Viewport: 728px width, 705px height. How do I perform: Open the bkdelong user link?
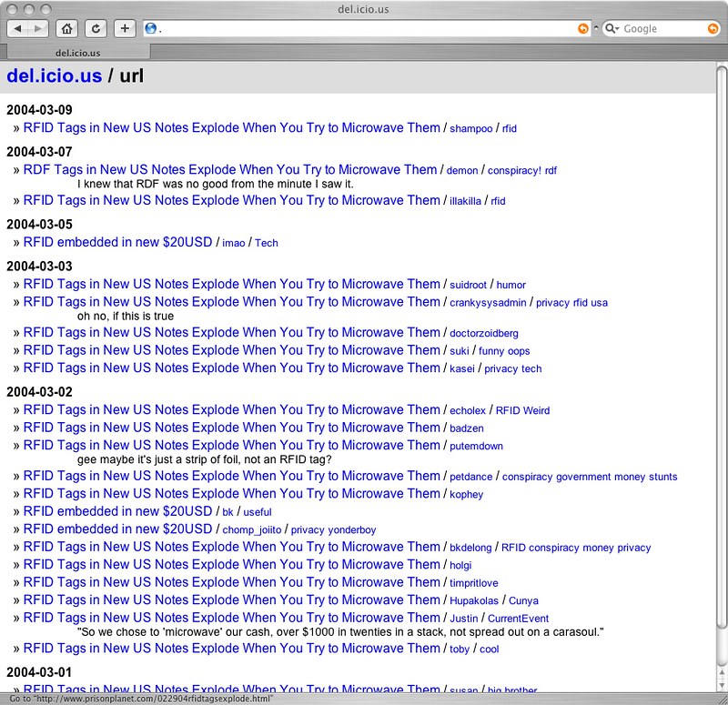click(x=470, y=548)
